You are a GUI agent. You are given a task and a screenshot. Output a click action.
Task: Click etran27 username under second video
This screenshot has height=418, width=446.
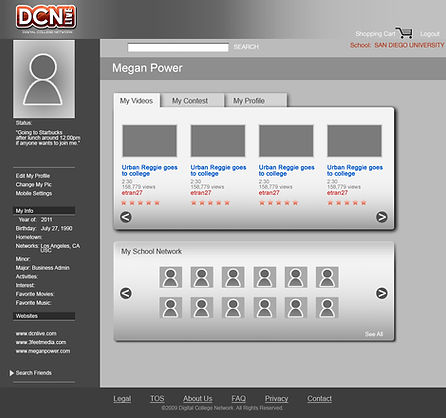pyautogui.click(x=201, y=193)
